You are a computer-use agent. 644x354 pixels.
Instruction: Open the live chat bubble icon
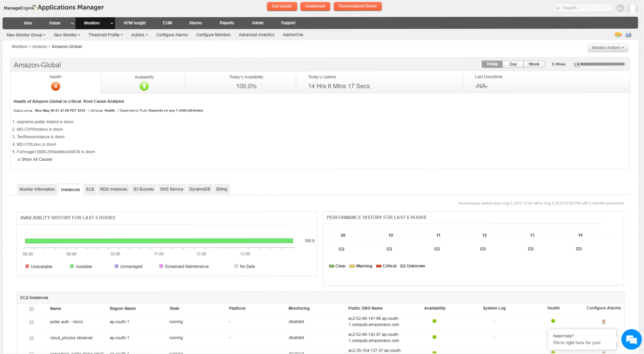[631, 339]
